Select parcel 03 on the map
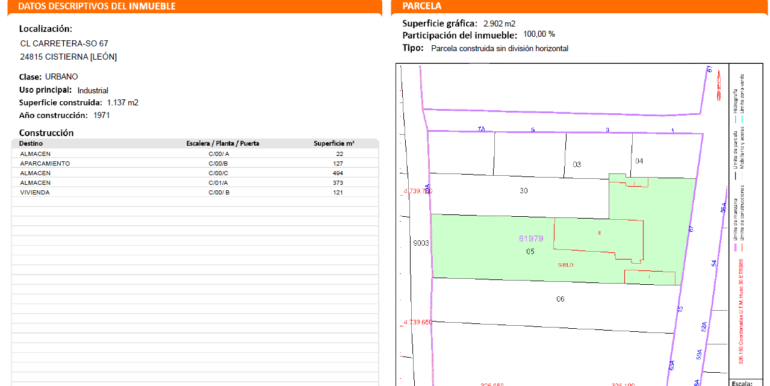 point(577,164)
